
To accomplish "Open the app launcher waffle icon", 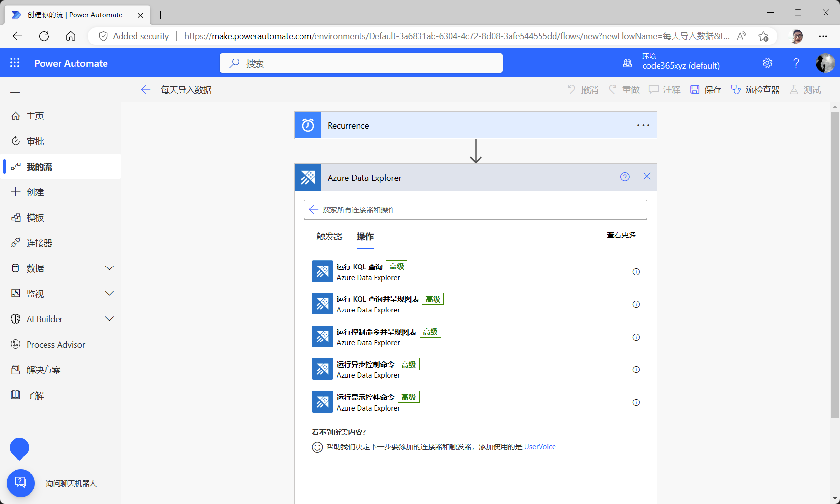I will 15,63.
